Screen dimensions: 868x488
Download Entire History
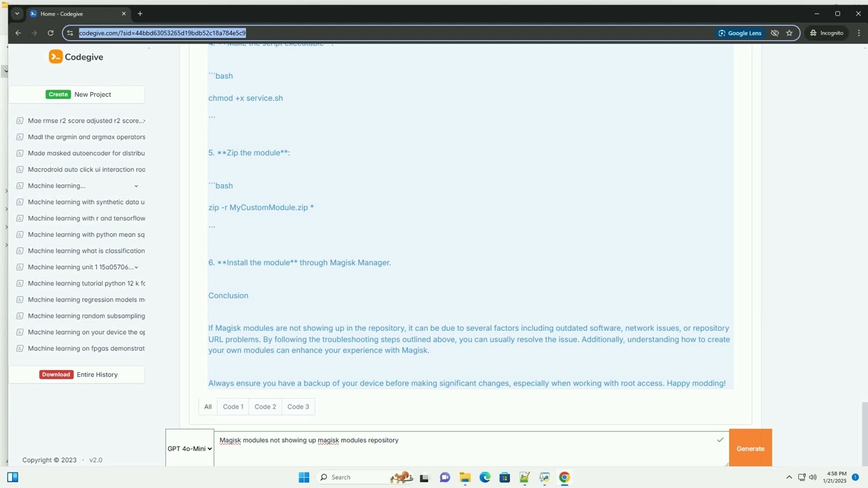(78, 374)
